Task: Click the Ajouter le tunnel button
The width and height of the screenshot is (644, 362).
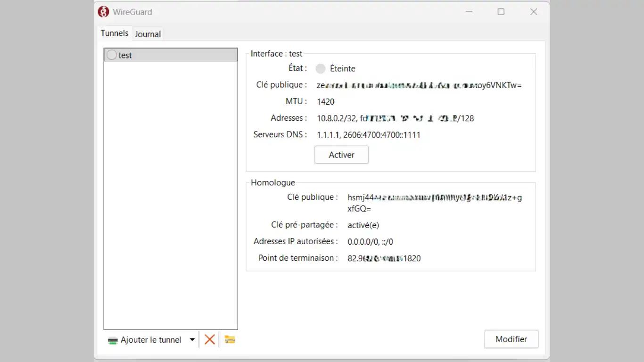Action: [x=150, y=340]
